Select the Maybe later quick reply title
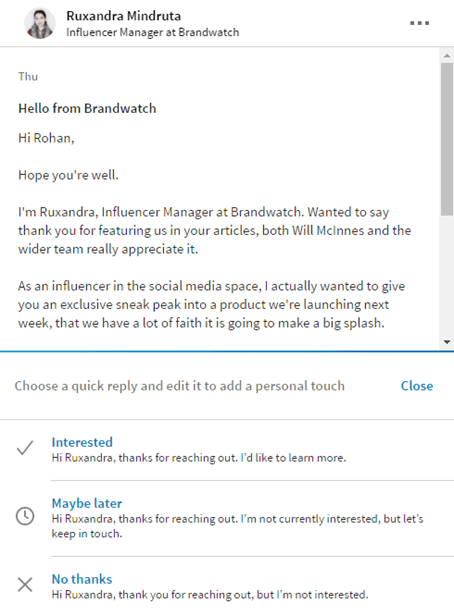454x616 pixels. (x=87, y=503)
